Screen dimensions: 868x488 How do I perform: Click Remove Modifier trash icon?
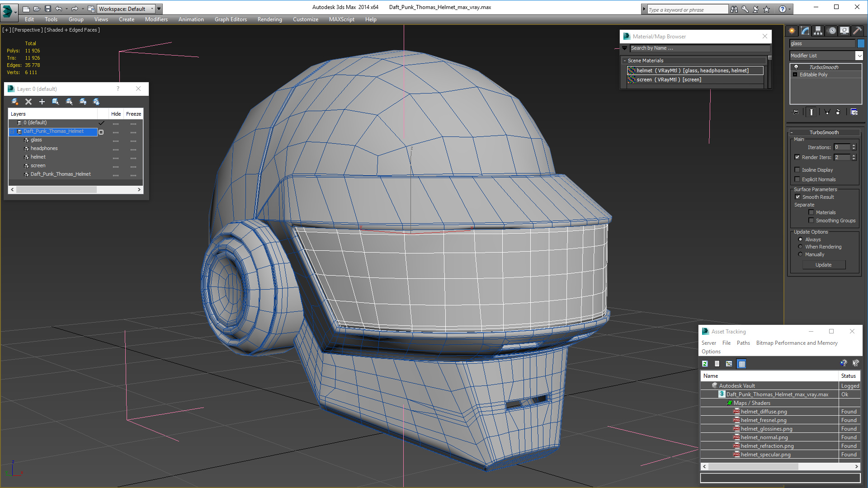[838, 112]
